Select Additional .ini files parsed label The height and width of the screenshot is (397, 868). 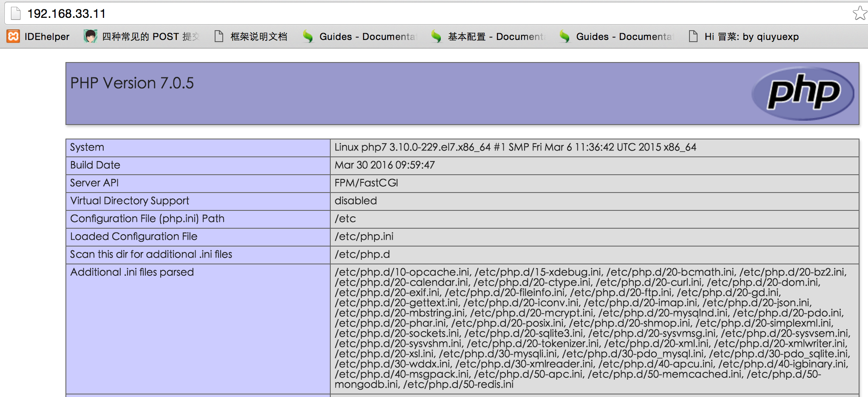click(132, 272)
